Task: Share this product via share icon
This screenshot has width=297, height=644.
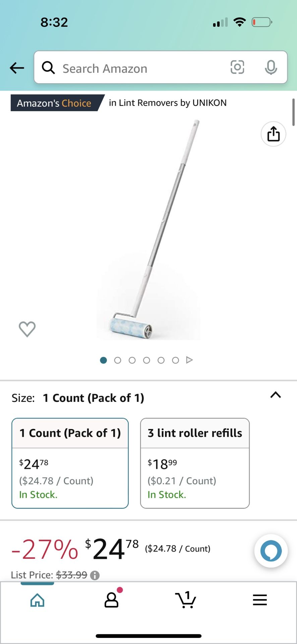Action: pyautogui.click(x=273, y=134)
